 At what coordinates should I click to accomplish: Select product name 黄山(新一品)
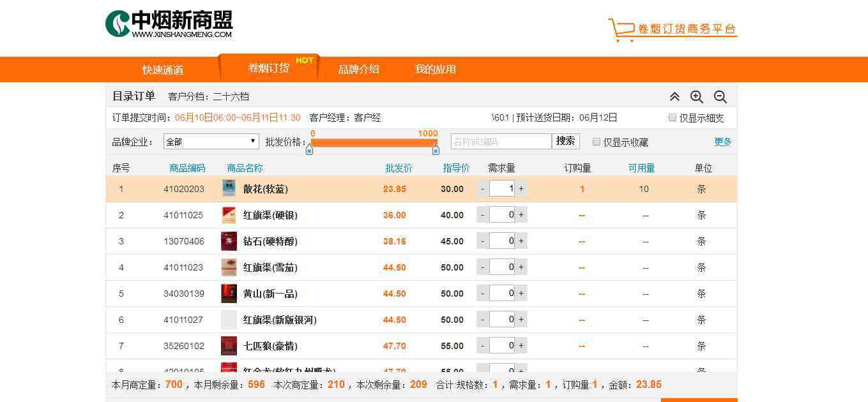tap(270, 294)
